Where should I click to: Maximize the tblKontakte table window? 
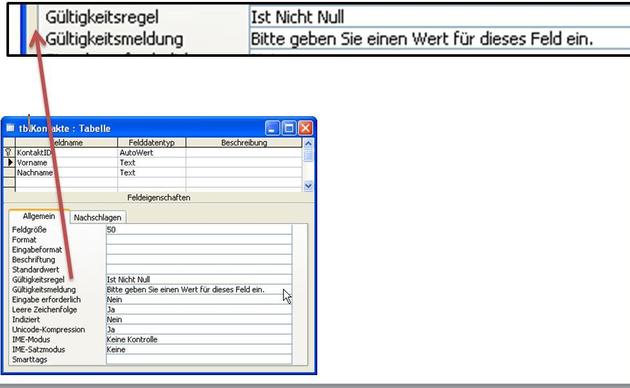click(x=288, y=128)
